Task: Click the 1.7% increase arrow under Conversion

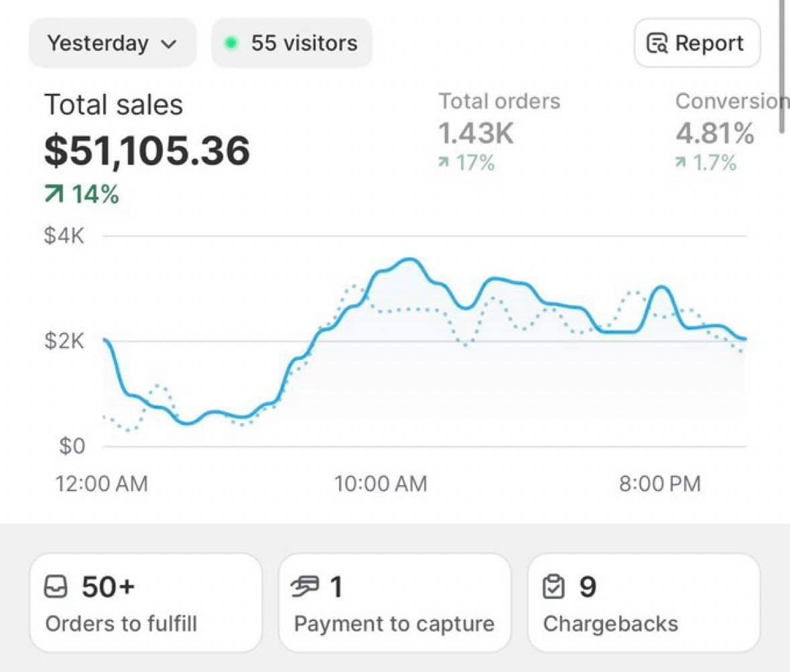Action: coord(681,163)
